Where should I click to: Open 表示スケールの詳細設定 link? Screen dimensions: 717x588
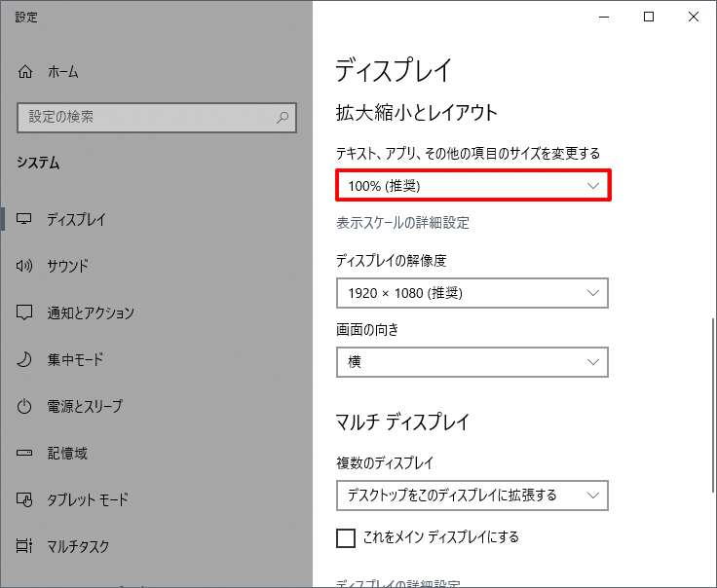[402, 223]
